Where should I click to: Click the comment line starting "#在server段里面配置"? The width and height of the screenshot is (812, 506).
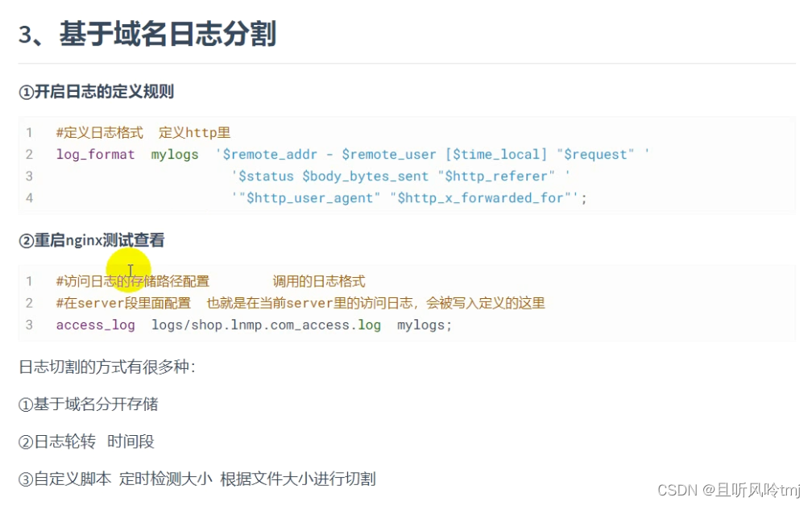(300, 303)
